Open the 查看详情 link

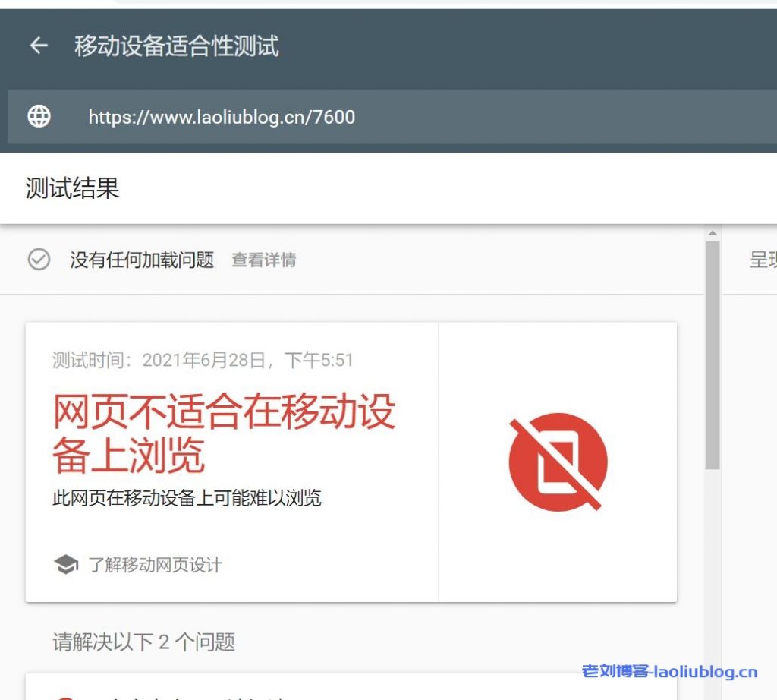[263, 260]
